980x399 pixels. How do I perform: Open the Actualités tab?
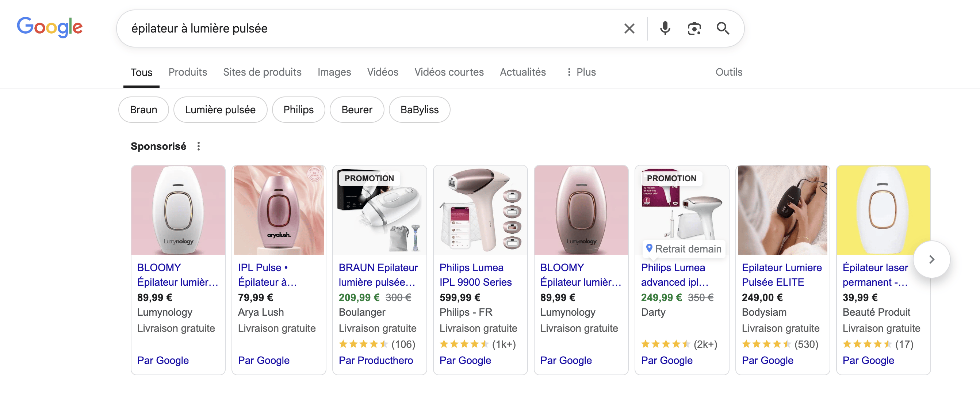click(x=523, y=72)
